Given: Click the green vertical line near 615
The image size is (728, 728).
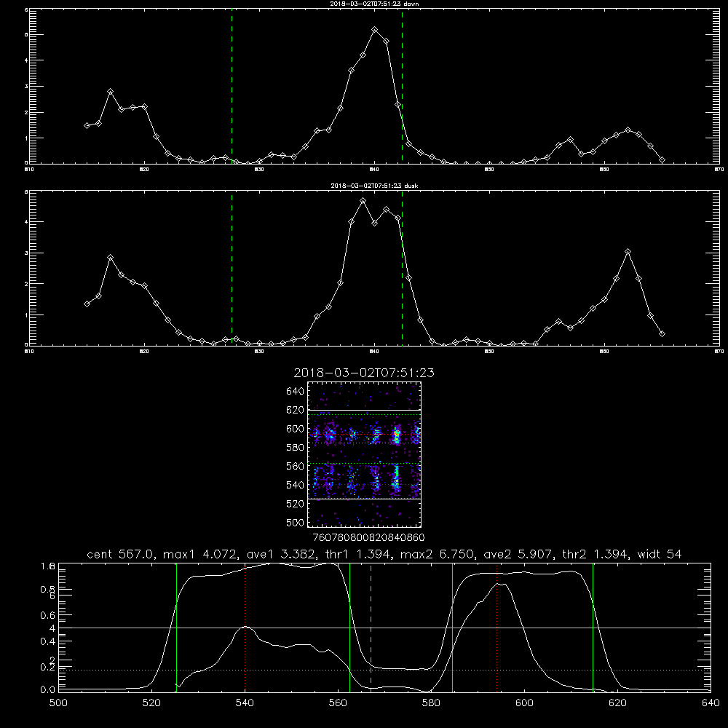Looking at the screenshot, I should pos(593,626).
